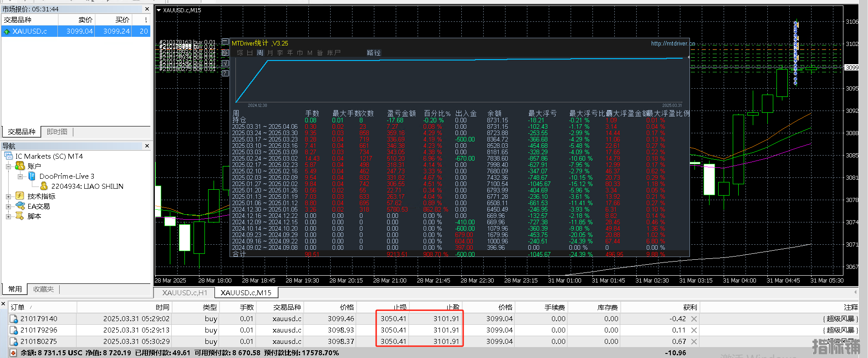Click the question mark help icon on chart
868x358 pixels.
[225, 73]
